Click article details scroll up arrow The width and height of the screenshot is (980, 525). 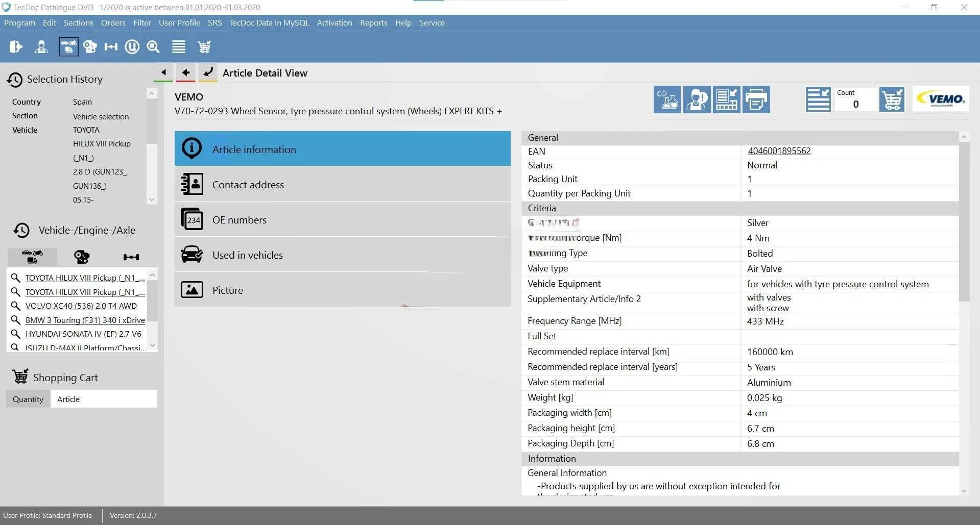pyautogui.click(x=964, y=137)
